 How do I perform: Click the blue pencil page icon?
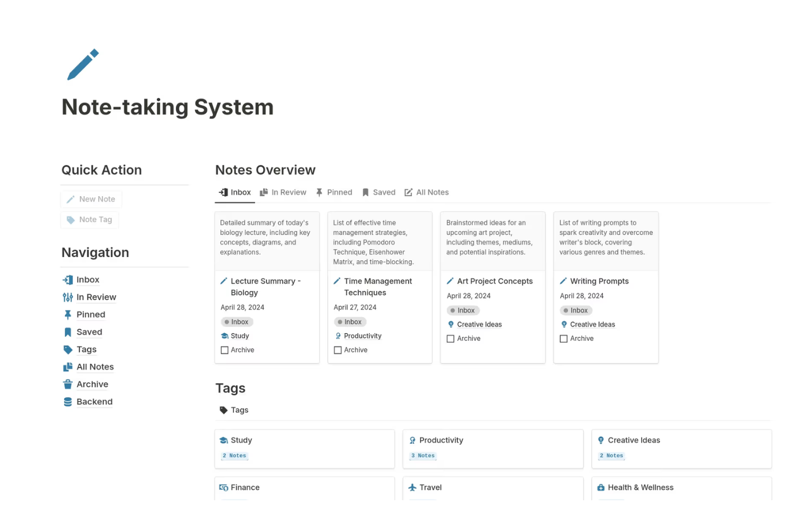coord(83,65)
